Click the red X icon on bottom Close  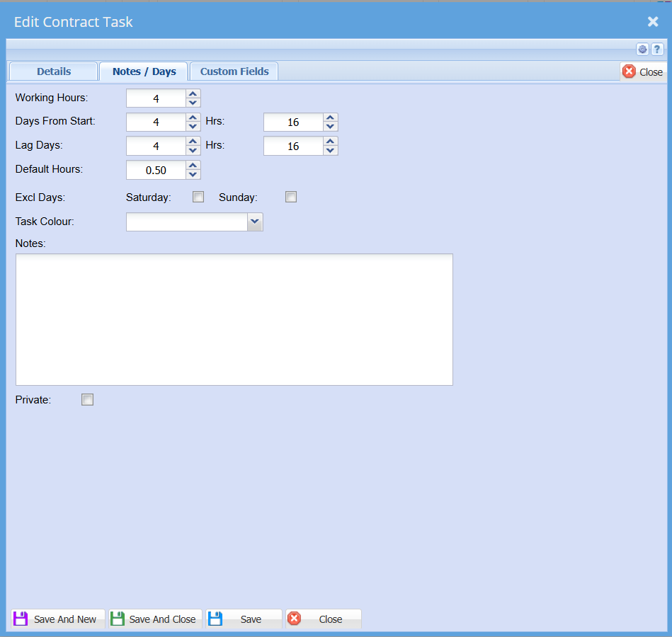[x=294, y=618]
